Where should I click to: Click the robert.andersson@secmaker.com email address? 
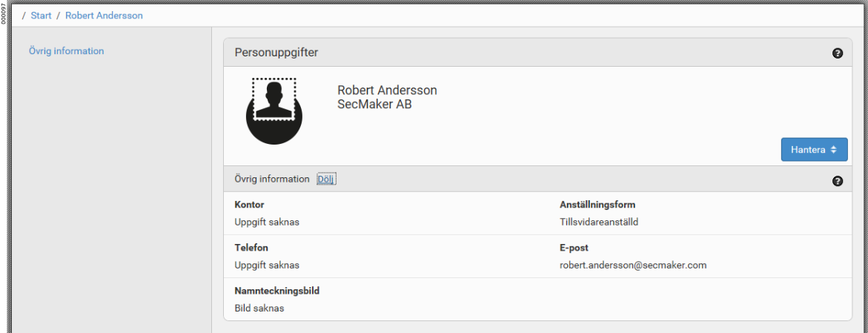click(633, 265)
